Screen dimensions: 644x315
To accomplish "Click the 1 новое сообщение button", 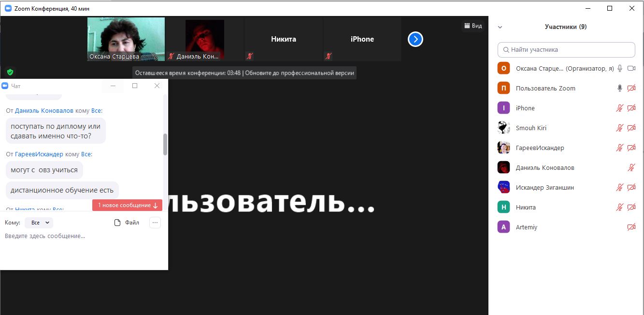I will 128,205.
